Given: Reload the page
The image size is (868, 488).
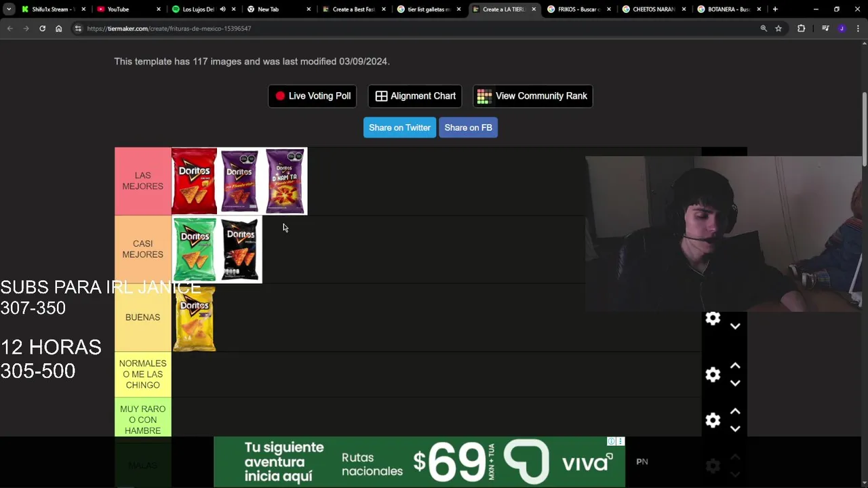Looking at the screenshot, I should 42,28.
